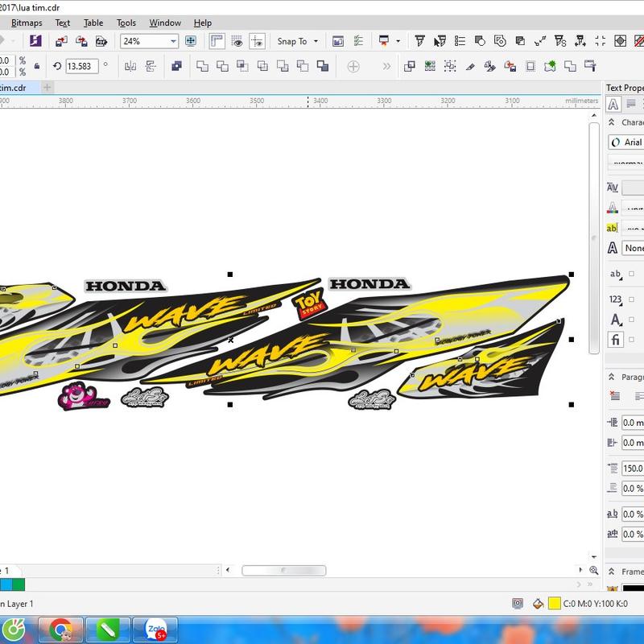Click the line spacing 150.0 field
Viewport: 644px width, 644px height.
pyautogui.click(x=633, y=469)
